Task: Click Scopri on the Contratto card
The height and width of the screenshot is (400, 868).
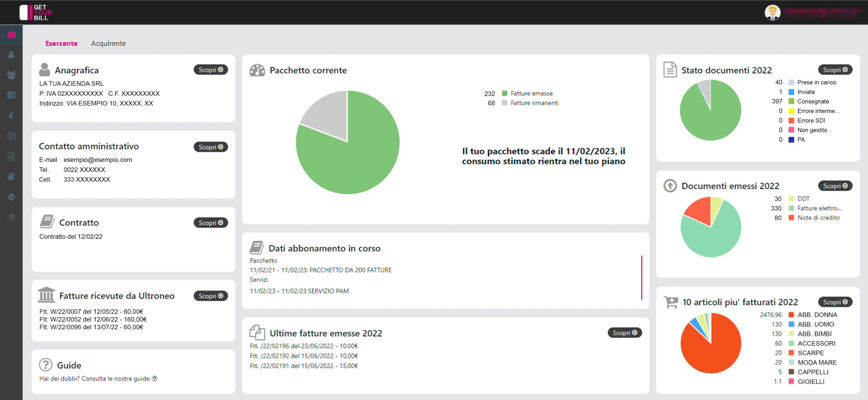Action: (211, 223)
